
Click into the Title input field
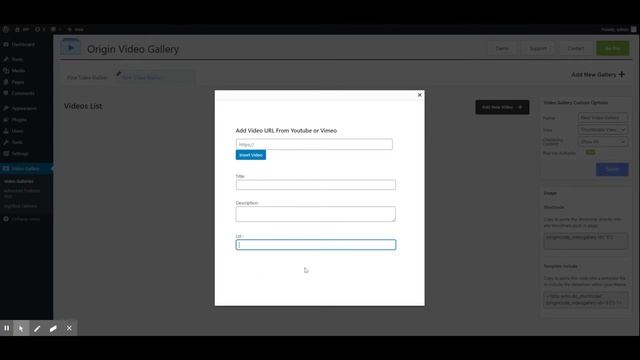click(x=316, y=184)
